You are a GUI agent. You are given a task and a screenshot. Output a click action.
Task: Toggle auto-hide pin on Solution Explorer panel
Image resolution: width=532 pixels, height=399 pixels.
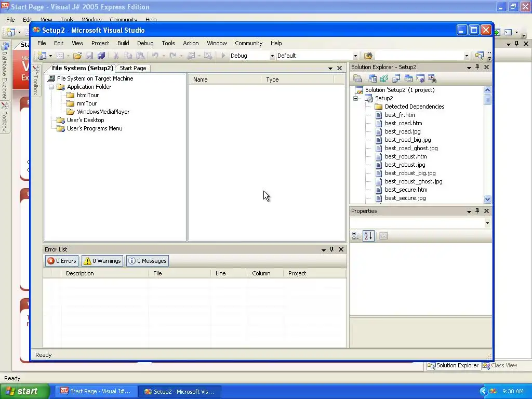[x=477, y=67]
